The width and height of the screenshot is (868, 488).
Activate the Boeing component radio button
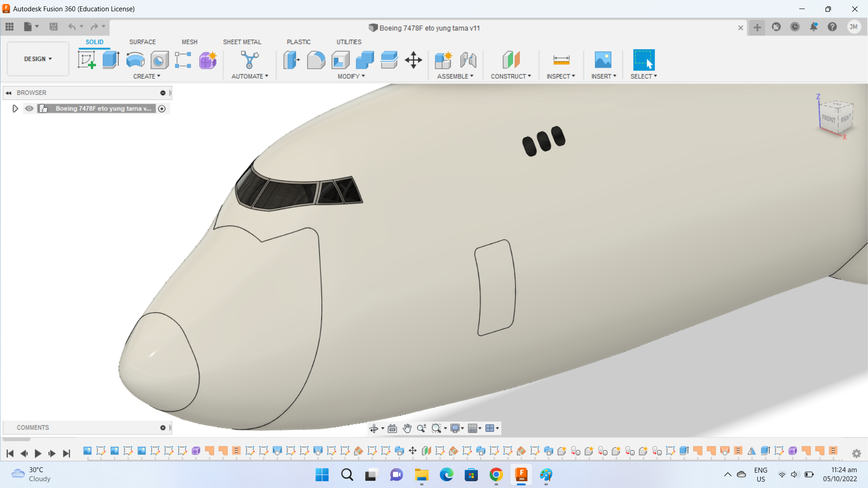(x=162, y=108)
